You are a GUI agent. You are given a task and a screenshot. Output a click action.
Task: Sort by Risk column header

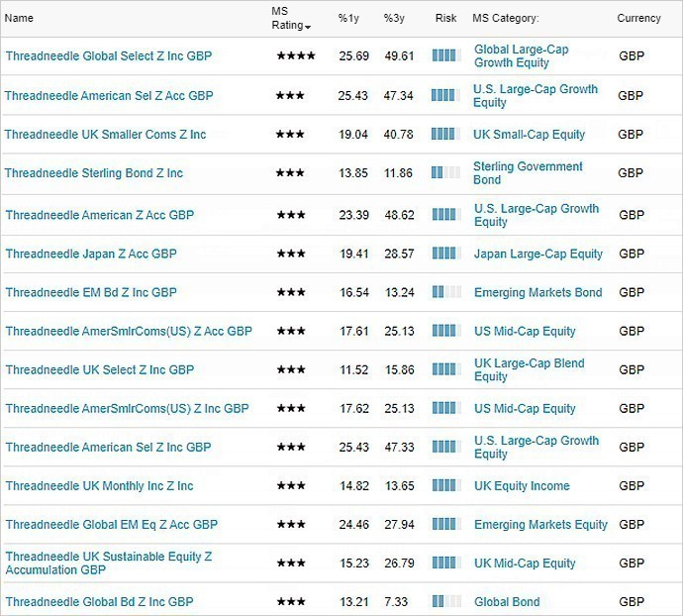coord(445,18)
